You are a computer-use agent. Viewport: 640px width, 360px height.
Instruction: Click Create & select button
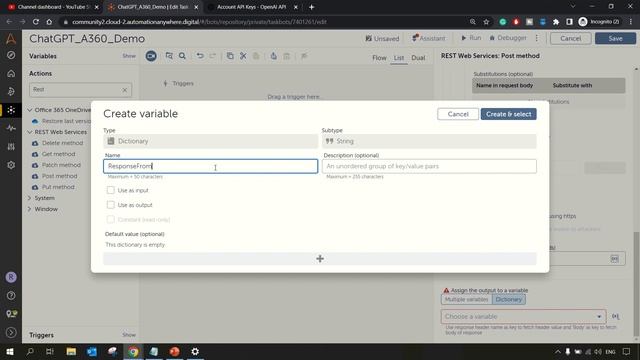(508, 114)
